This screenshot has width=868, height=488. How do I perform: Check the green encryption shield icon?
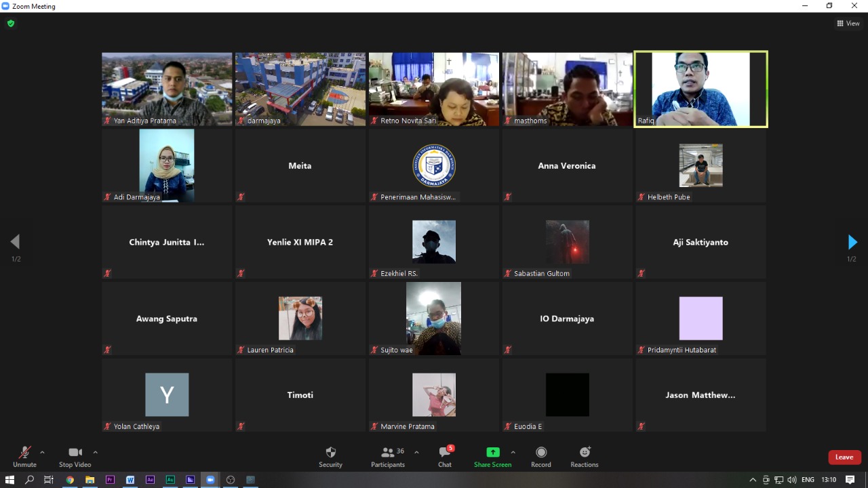click(10, 23)
